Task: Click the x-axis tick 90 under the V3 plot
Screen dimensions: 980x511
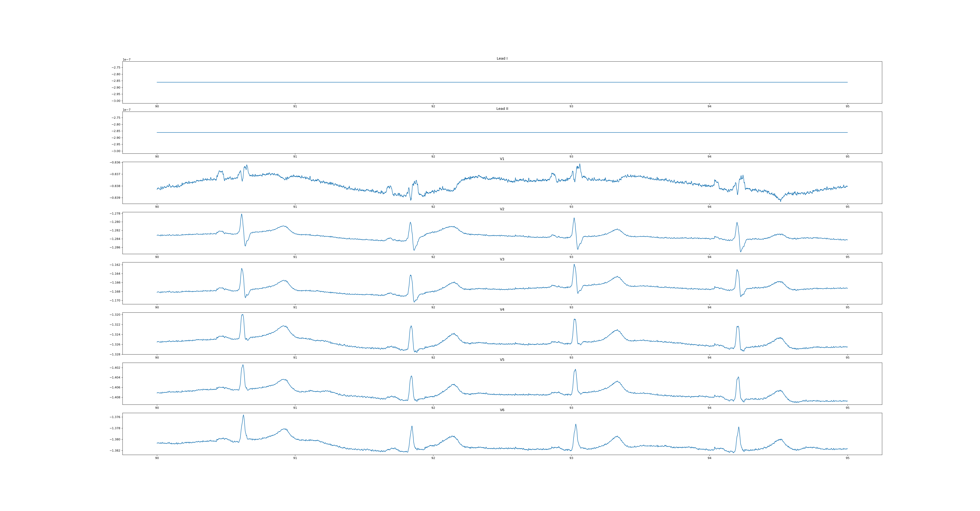Action: click(157, 307)
